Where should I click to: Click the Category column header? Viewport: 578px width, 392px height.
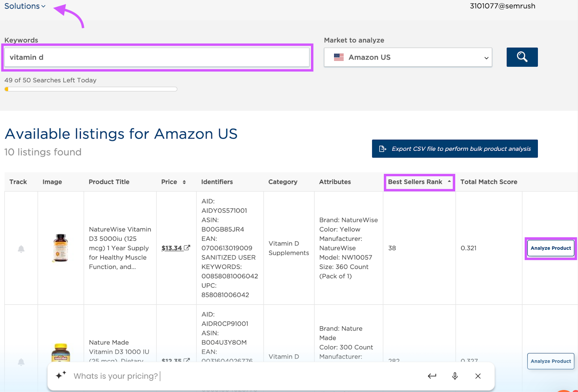[283, 182]
